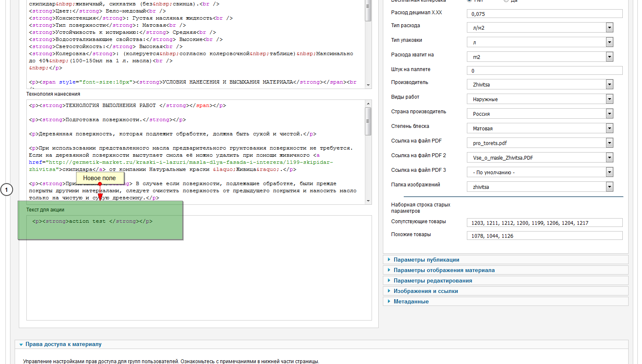Expand the Изображения и ссылки section
Image resolution: width=642 pixels, height=364 pixels.
tap(425, 291)
